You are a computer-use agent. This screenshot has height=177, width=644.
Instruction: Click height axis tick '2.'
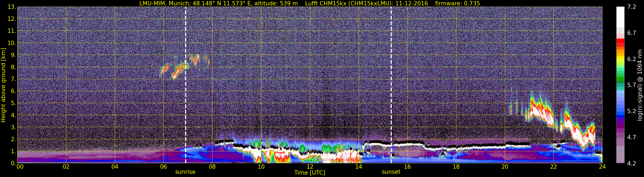coord(13,139)
